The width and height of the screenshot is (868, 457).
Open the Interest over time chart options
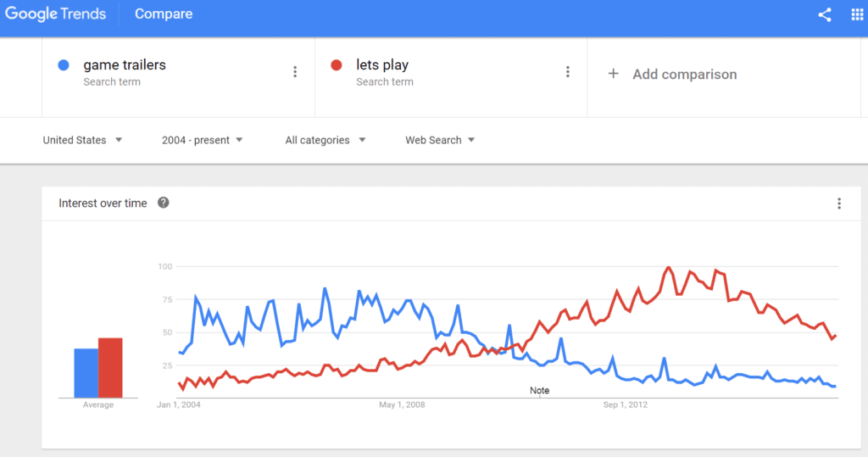click(x=839, y=203)
